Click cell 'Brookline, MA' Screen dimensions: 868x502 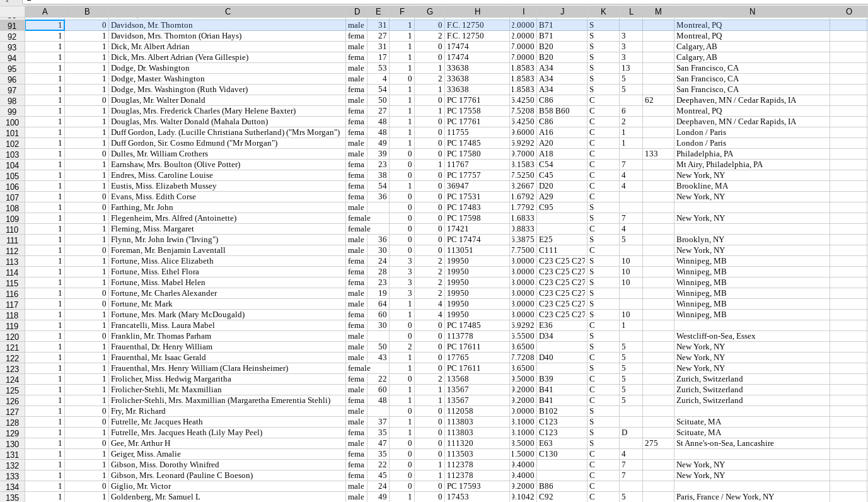click(752, 186)
